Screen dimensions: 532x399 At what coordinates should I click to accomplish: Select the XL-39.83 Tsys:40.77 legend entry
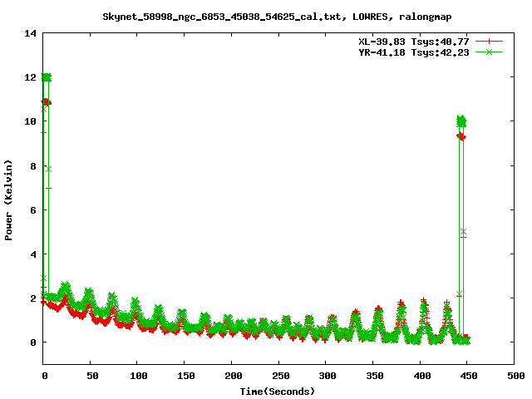click(x=414, y=42)
